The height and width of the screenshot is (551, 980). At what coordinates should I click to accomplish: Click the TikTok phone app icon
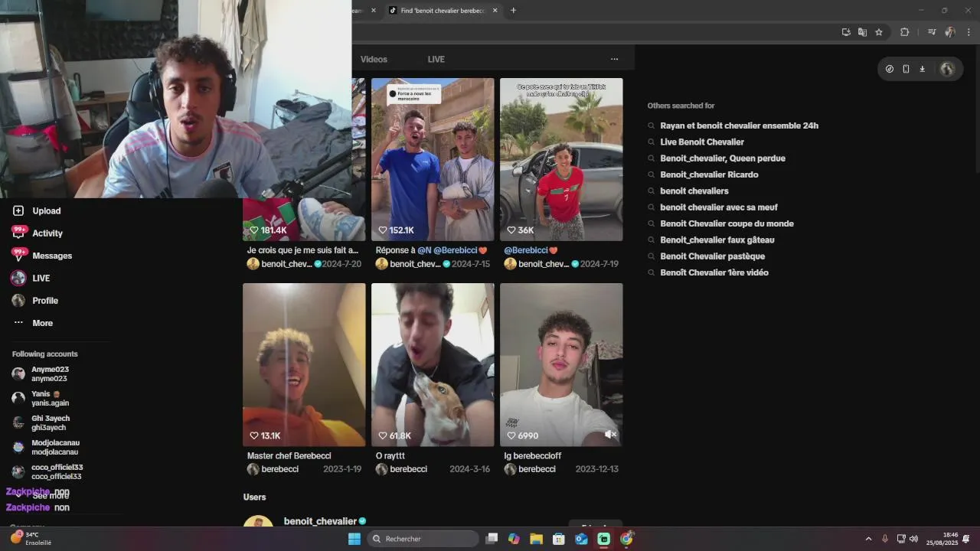point(906,69)
